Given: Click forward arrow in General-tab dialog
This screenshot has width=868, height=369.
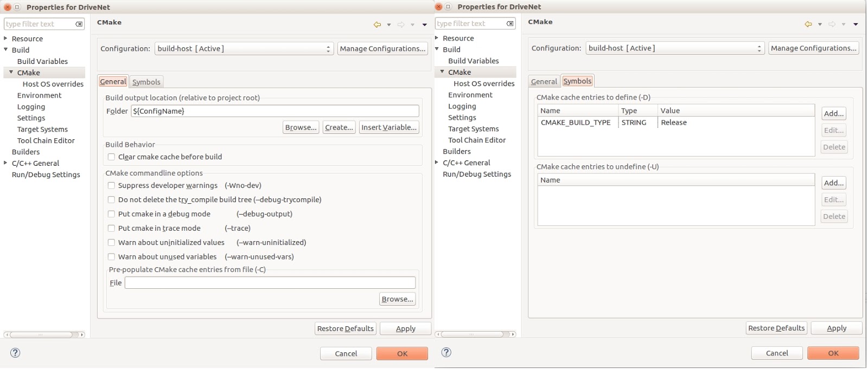Looking at the screenshot, I should [401, 24].
